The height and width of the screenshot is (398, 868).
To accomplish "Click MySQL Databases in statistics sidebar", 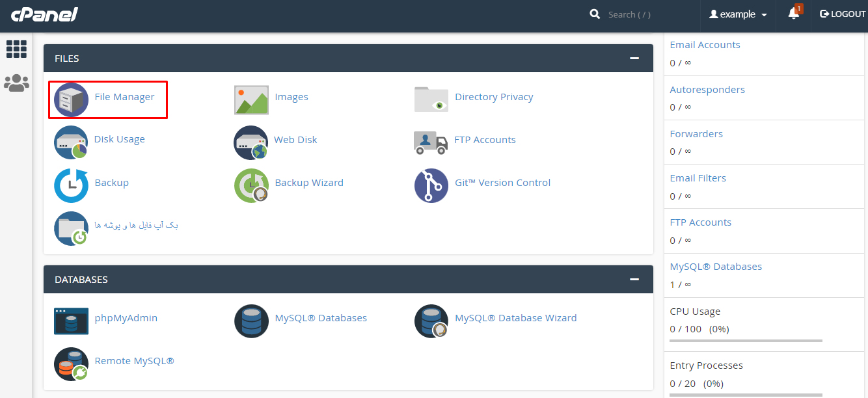I will point(716,267).
